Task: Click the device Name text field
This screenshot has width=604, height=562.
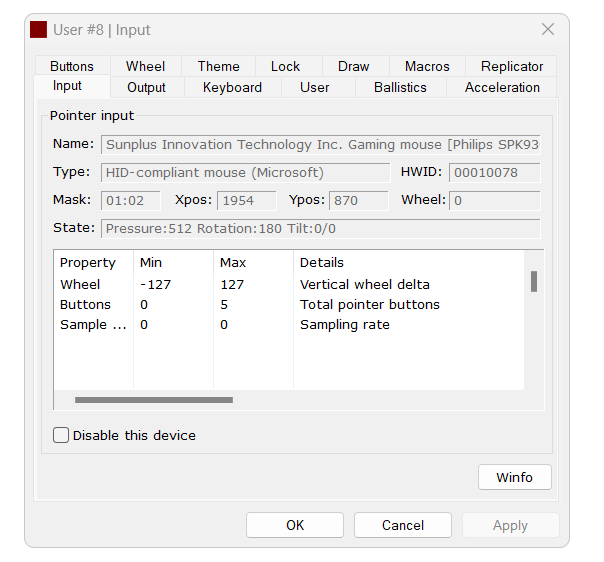Action: point(320,144)
